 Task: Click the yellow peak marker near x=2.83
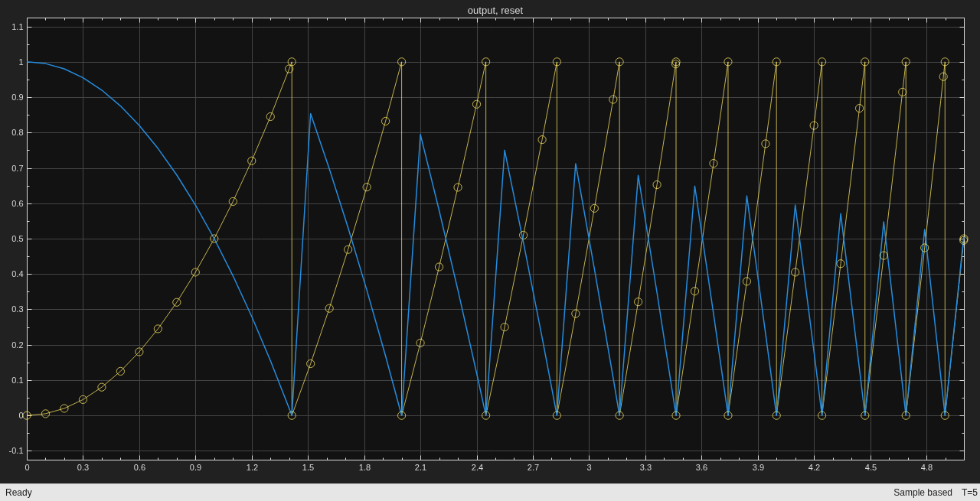pyautogui.click(x=557, y=62)
